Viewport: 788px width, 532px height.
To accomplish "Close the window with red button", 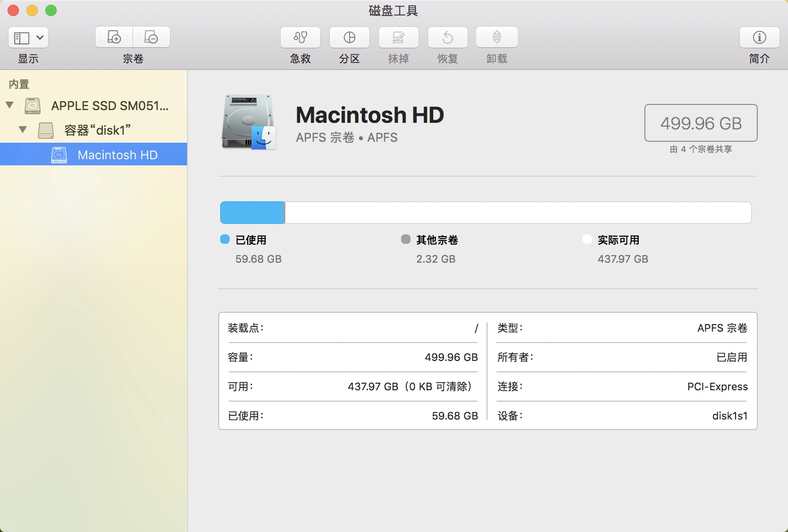I will (x=13, y=10).
